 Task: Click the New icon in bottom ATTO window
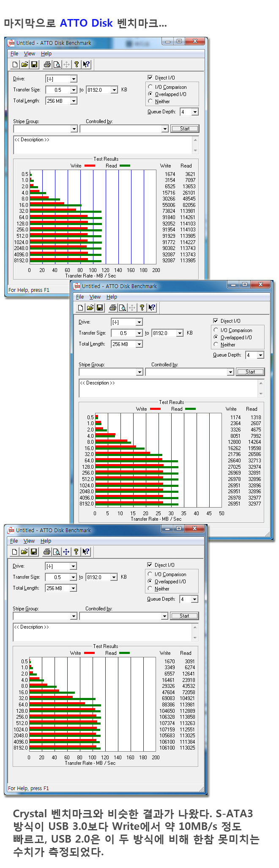click(x=15, y=552)
